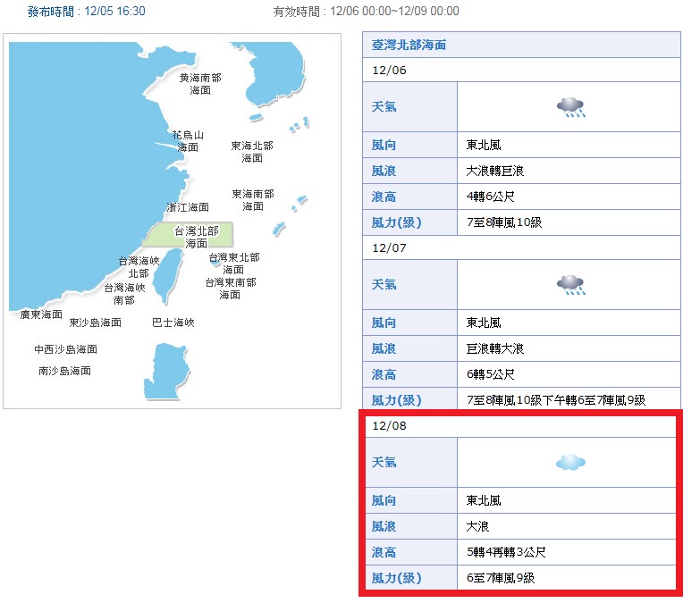Image resolution: width=700 pixels, height=603 pixels.
Task: Open 東海北部海面 forecast from the map
Action: [x=252, y=152]
